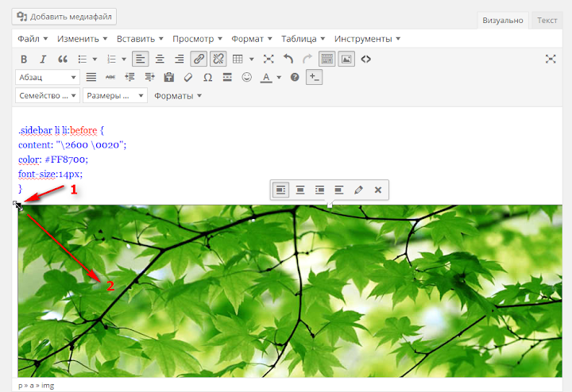Switch to Визуально editor tab
The height and width of the screenshot is (392, 572).
point(503,21)
